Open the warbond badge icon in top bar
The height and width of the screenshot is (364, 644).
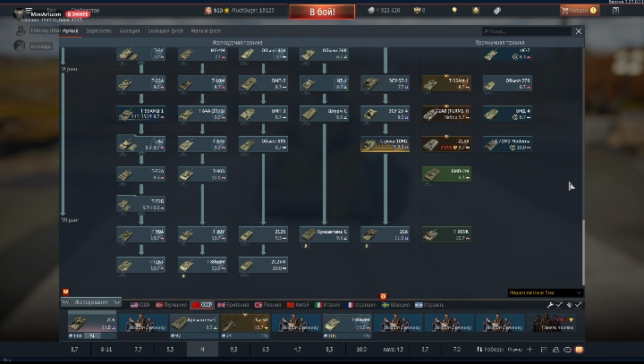click(476, 10)
